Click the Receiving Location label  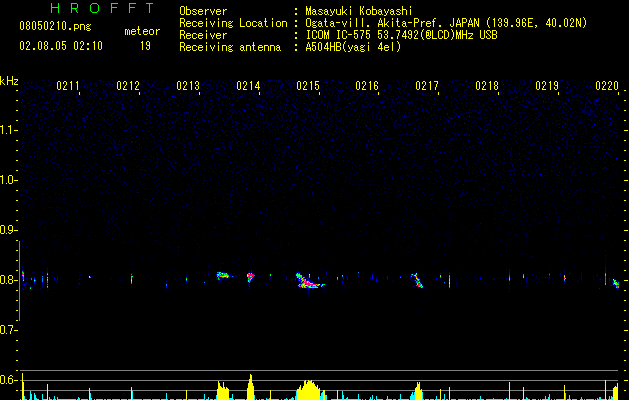233,23
